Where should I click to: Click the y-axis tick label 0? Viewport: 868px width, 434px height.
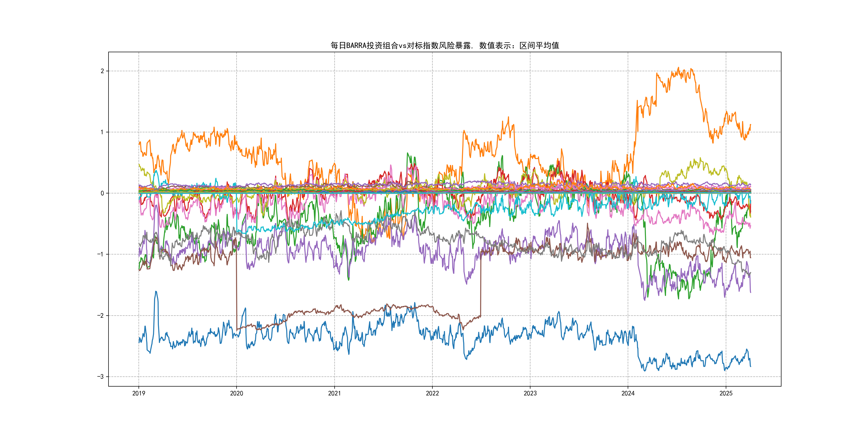click(x=102, y=193)
